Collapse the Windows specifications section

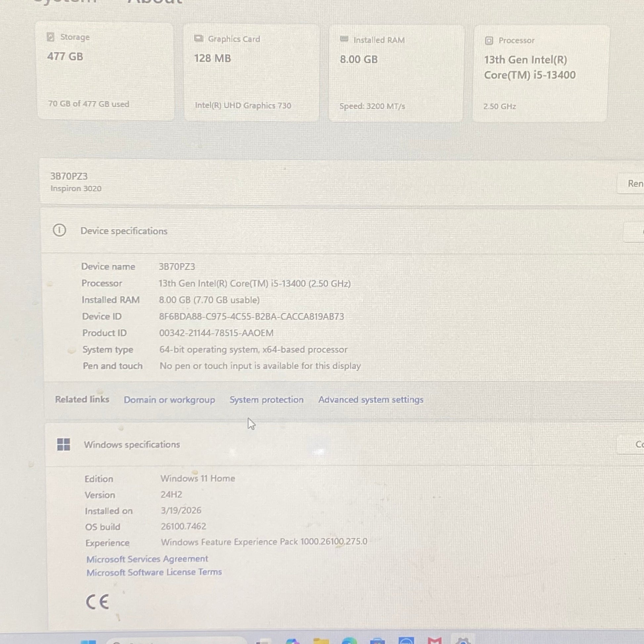[132, 445]
